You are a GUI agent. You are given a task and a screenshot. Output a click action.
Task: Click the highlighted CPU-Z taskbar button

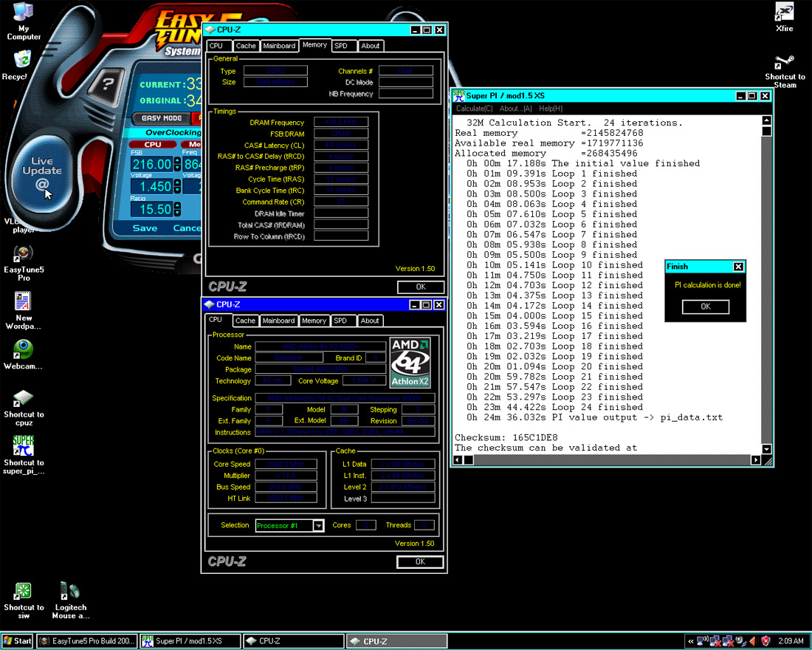pos(396,641)
